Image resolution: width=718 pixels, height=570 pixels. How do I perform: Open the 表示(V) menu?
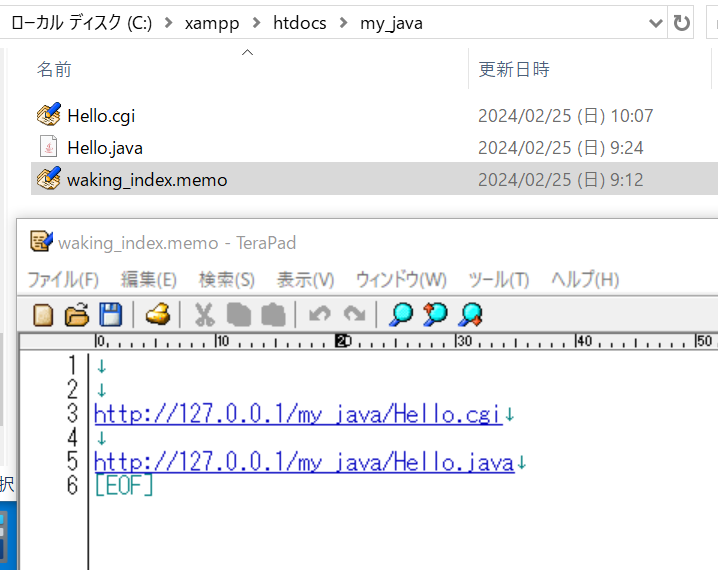(305, 279)
